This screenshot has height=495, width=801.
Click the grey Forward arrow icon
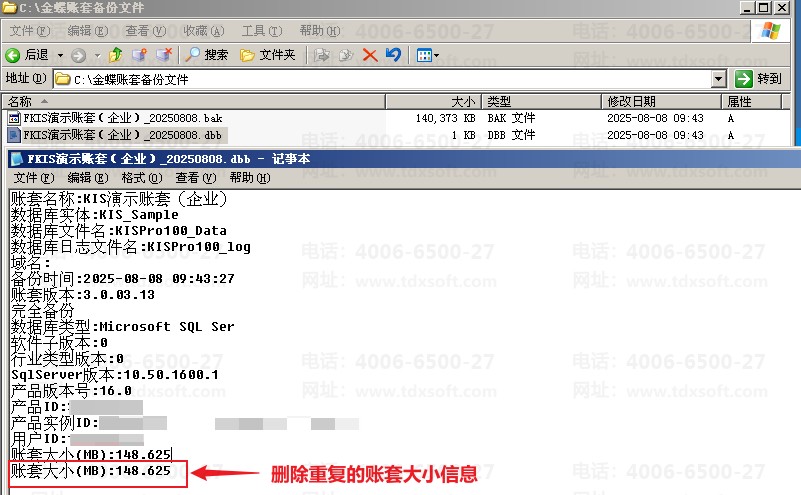(x=78, y=55)
